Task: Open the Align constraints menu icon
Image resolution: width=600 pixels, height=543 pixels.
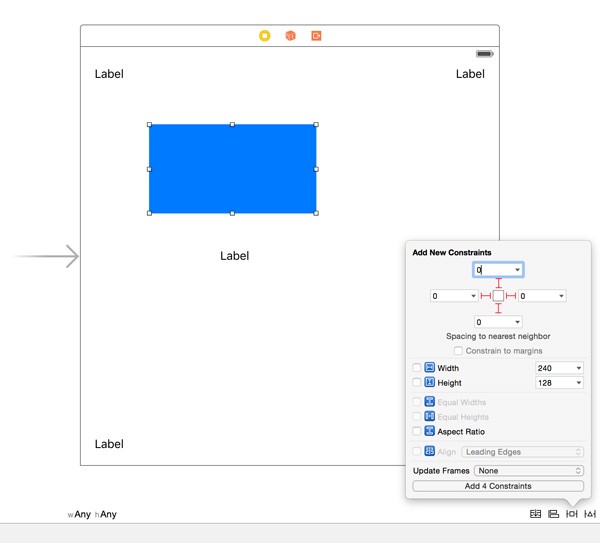Action: [554, 514]
